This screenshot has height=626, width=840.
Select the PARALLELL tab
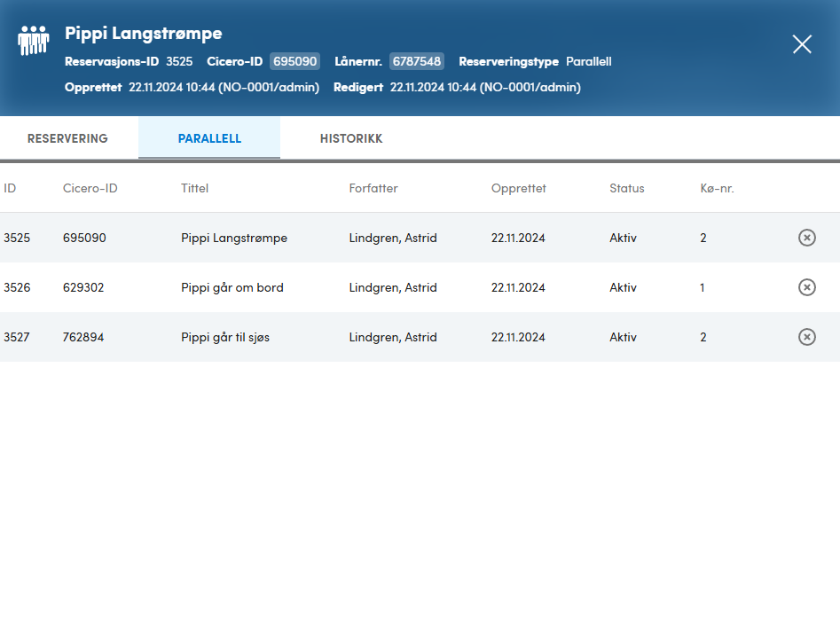(x=209, y=138)
